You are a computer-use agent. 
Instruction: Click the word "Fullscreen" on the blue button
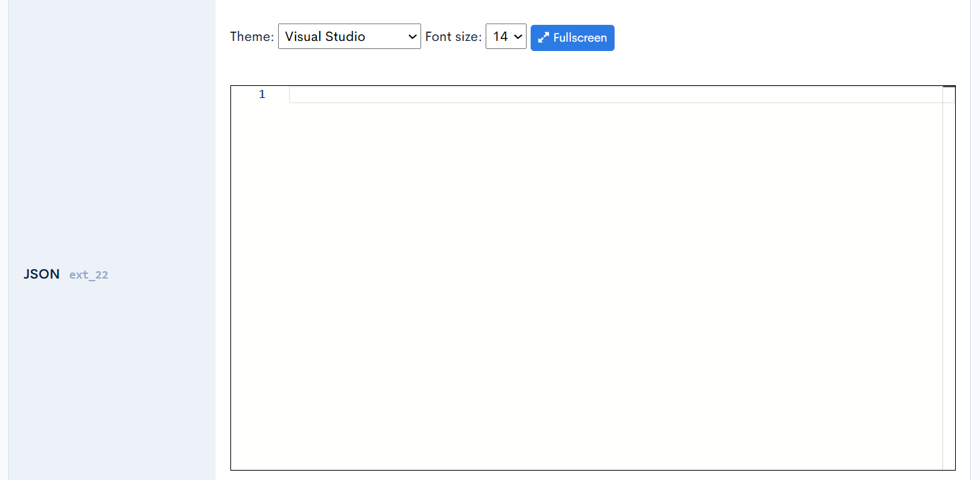click(x=580, y=38)
